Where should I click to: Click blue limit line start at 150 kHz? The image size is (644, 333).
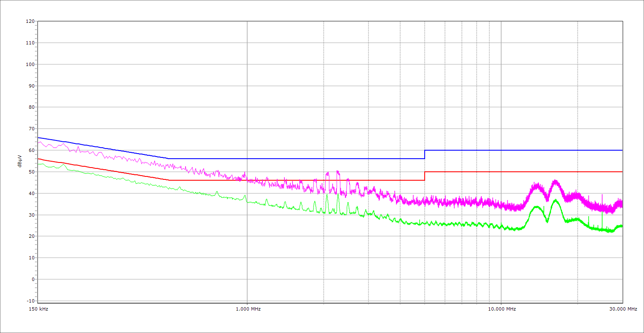tap(38, 138)
